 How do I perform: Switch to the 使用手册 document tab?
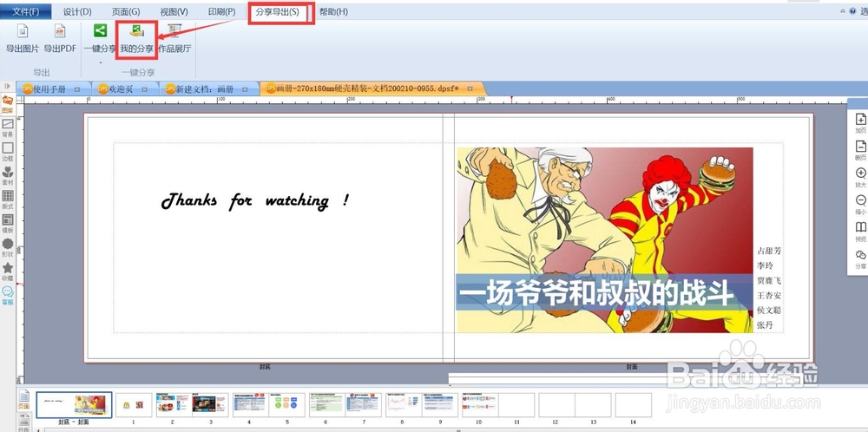(x=49, y=89)
